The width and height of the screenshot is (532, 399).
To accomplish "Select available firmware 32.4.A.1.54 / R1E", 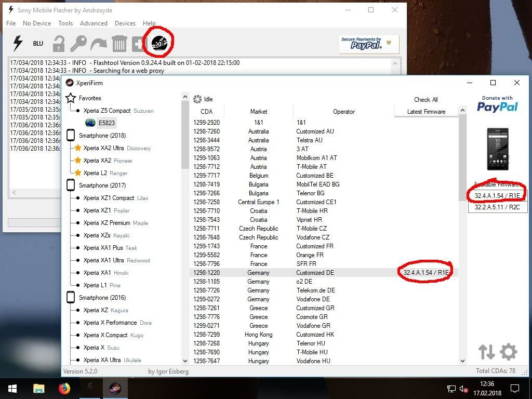I will [497, 196].
